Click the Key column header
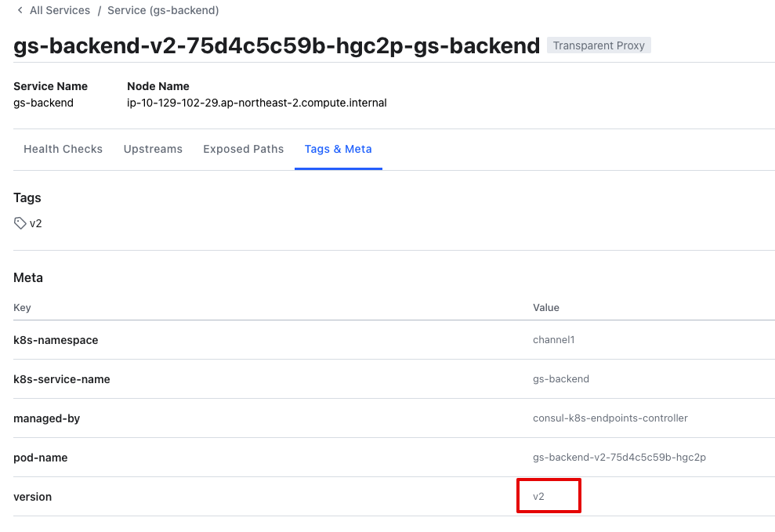The height and width of the screenshot is (532, 775). click(x=22, y=308)
